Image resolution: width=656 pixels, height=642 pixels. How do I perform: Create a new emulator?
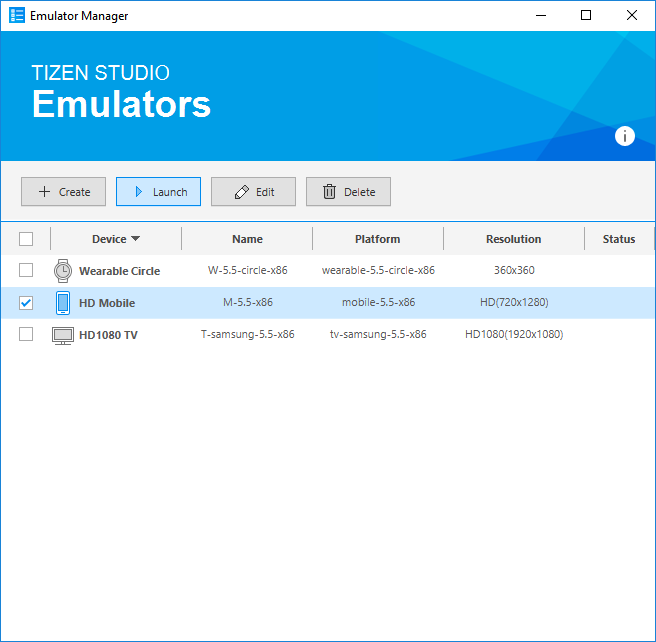63,192
